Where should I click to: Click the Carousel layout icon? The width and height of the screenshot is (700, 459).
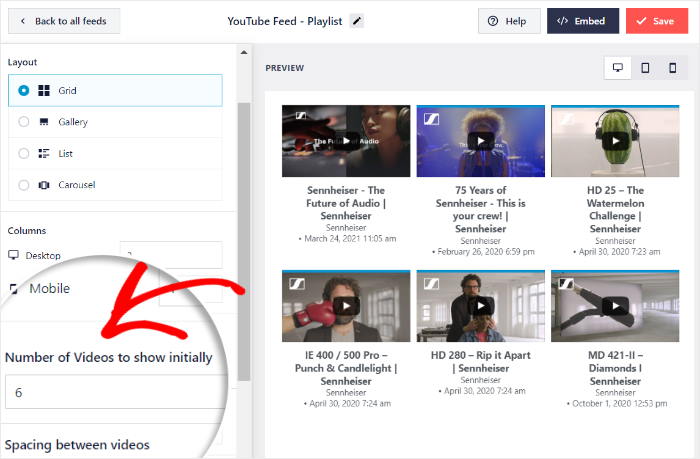(44, 185)
